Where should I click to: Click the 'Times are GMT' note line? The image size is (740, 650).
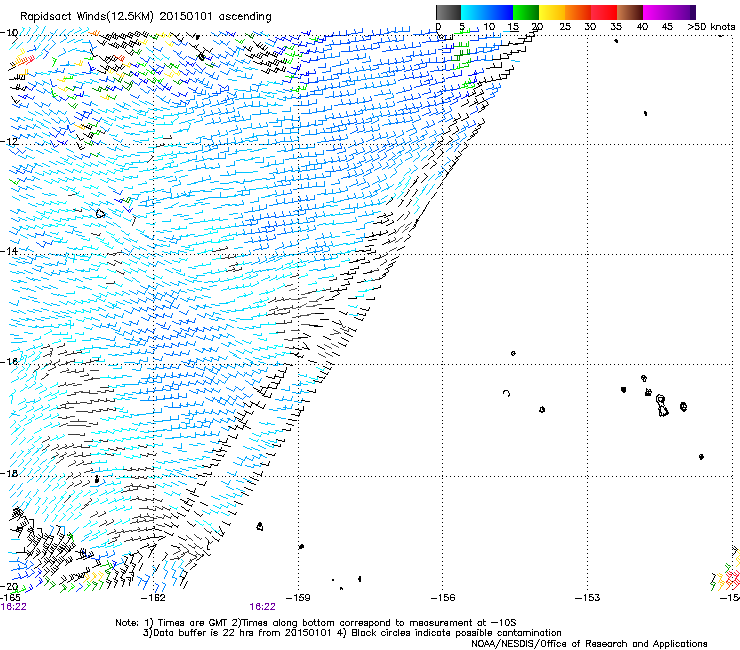tap(316, 623)
